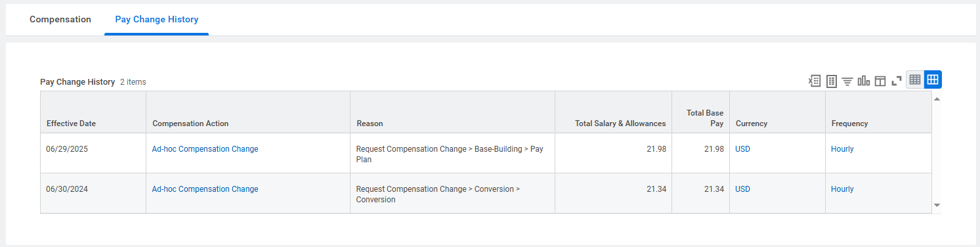The height and width of the screenshot is (247, 980).
Task: Open Hourly link in the 21.34 row
Action: 842,189
